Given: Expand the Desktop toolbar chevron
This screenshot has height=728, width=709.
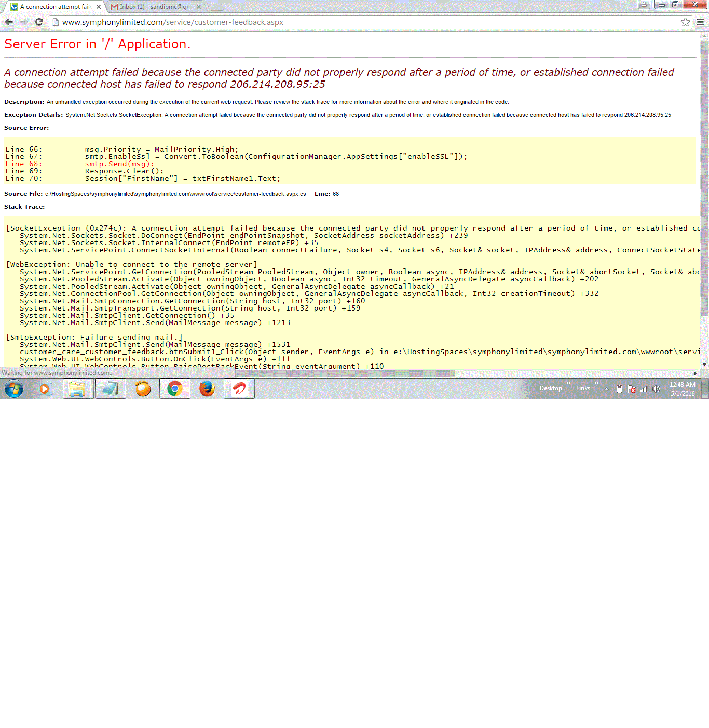Looking at the screenshot, I should pos(568,383).
